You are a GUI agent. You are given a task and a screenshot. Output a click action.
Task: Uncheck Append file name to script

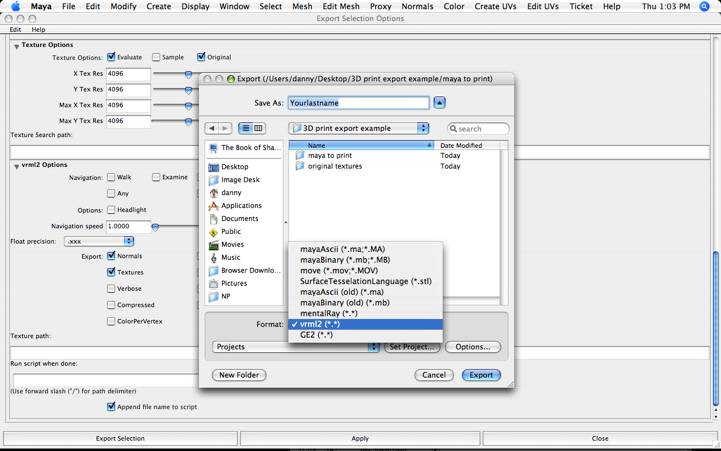pyautogui.click(x=111, y=407)
